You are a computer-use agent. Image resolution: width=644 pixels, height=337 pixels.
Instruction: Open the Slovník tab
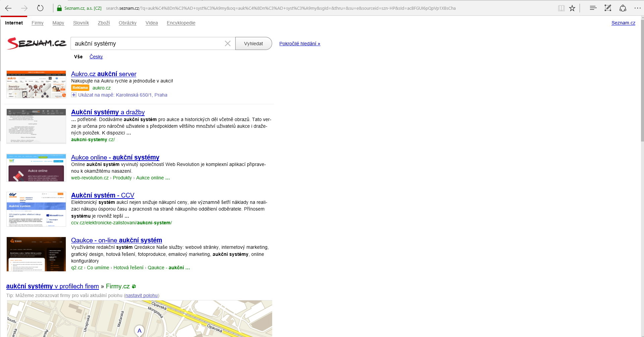pos(81,23)
